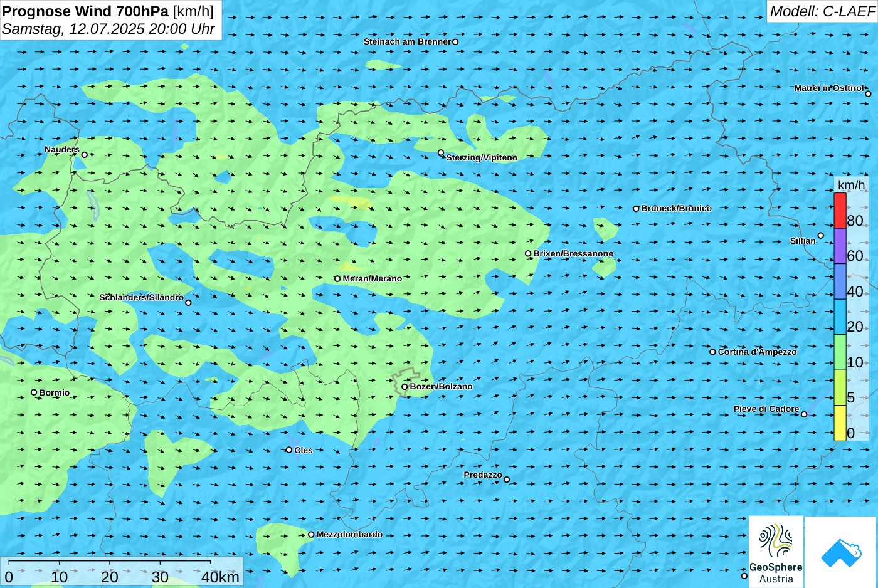Click the Bozen/Bolzano city marker circle

(405, 387)
